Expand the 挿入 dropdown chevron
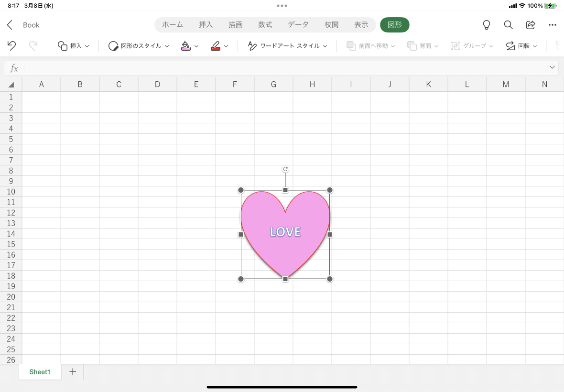 tap(87, 46)
